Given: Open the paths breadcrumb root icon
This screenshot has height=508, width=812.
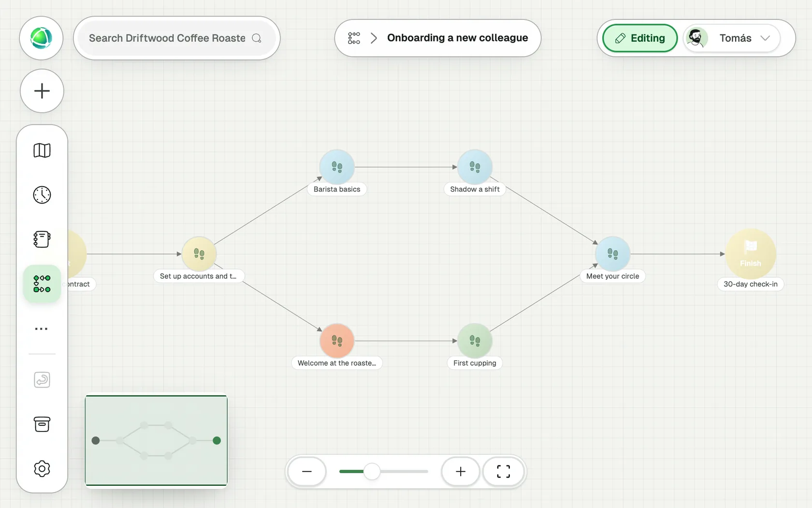Looking at the screenshot, I should point(354,38).
